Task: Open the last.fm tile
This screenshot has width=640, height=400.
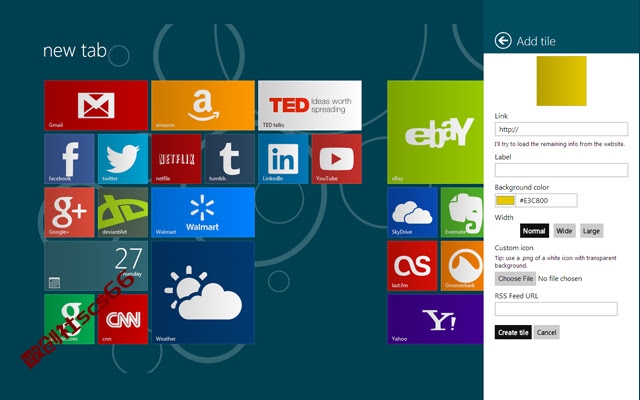Action: (412, 266)
